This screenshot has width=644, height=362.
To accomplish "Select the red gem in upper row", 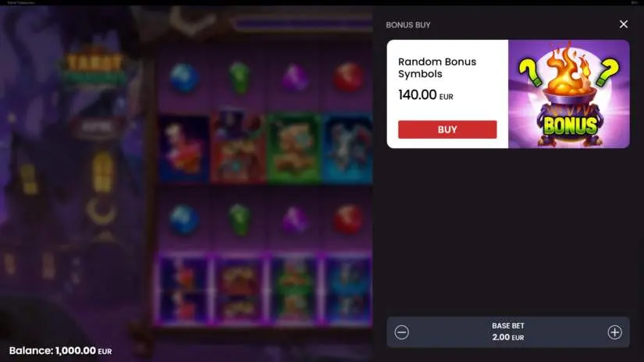I will tap(348, 77).
